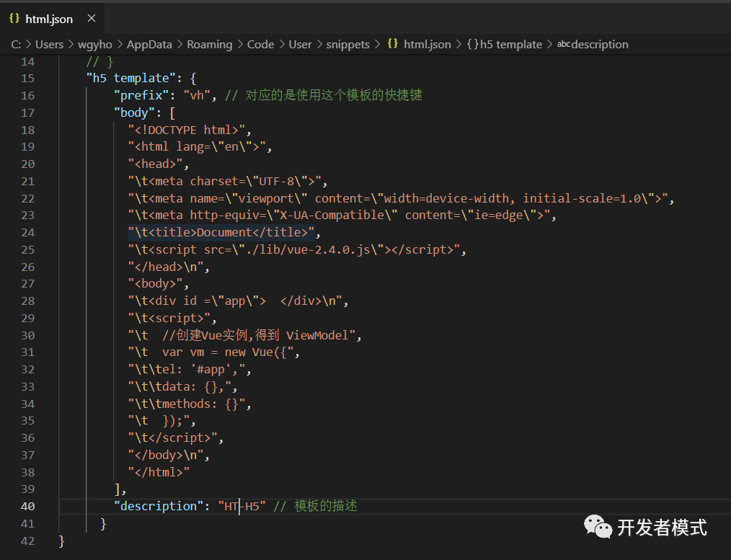Click the el: '#app' line

187,370
